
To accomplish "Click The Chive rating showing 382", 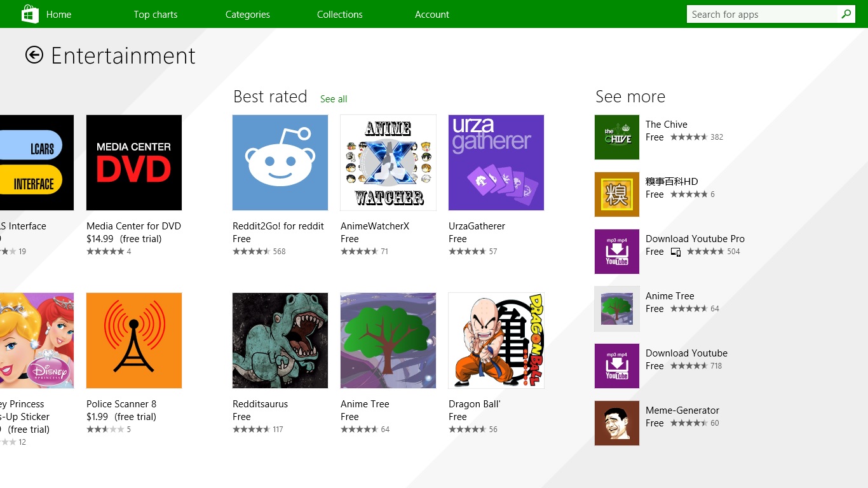I will tap(697, 137).
